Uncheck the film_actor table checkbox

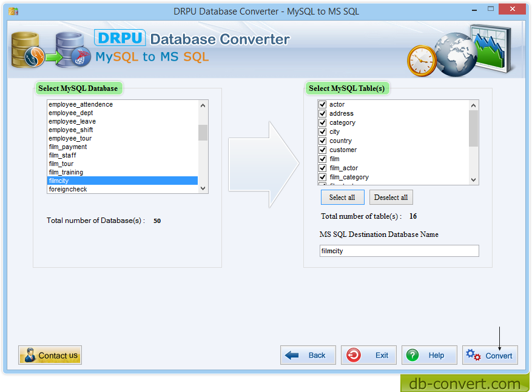point(322,168)
